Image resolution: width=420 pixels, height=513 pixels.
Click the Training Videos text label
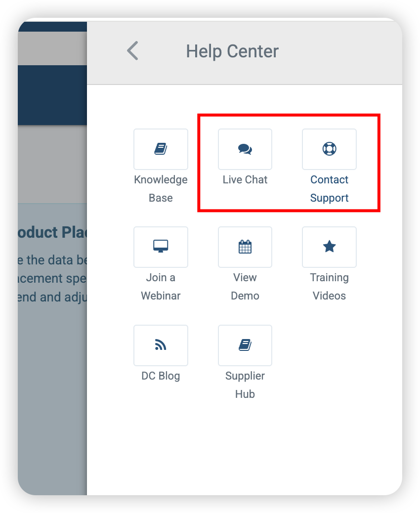point(329,287)
